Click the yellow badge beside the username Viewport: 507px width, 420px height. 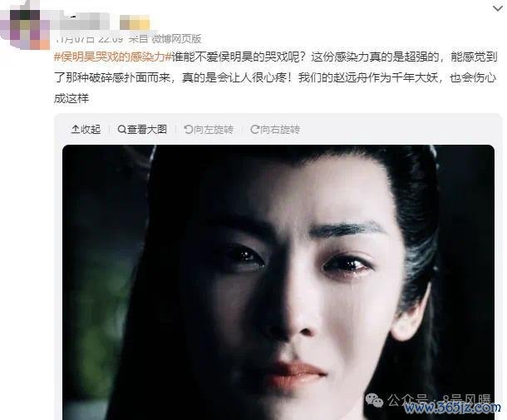[135, 22]
